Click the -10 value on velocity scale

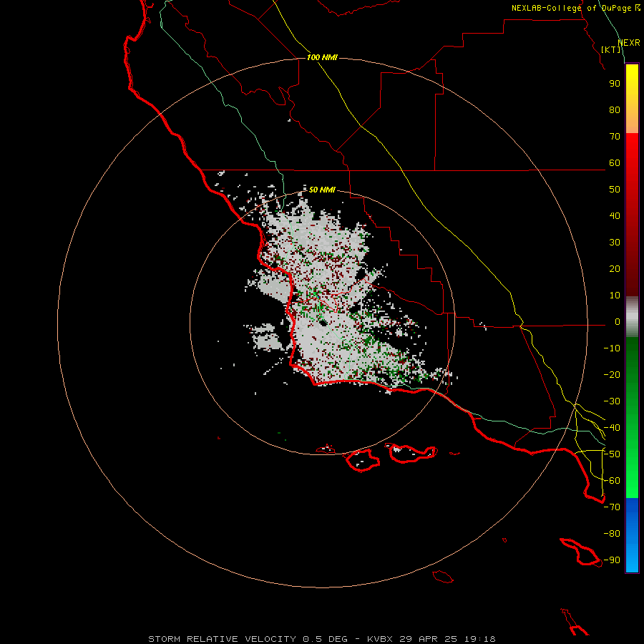612,348
